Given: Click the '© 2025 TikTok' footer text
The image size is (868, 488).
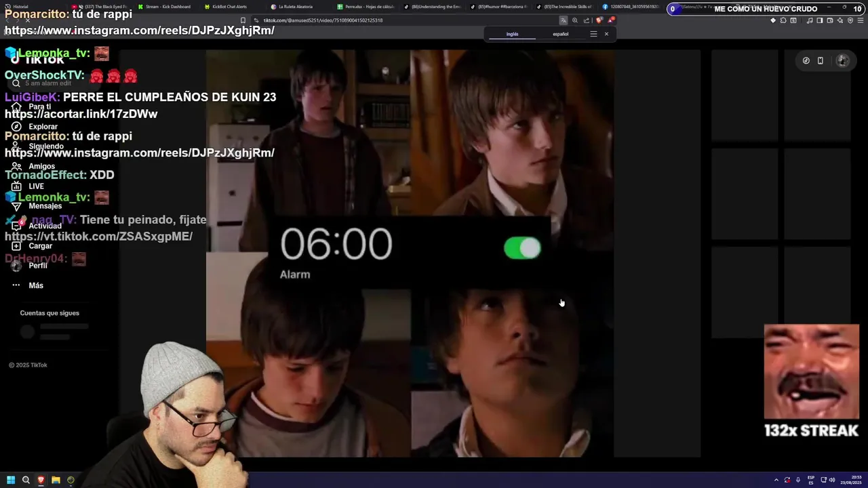Looking at the screenshot, I should tap(28, 365).
